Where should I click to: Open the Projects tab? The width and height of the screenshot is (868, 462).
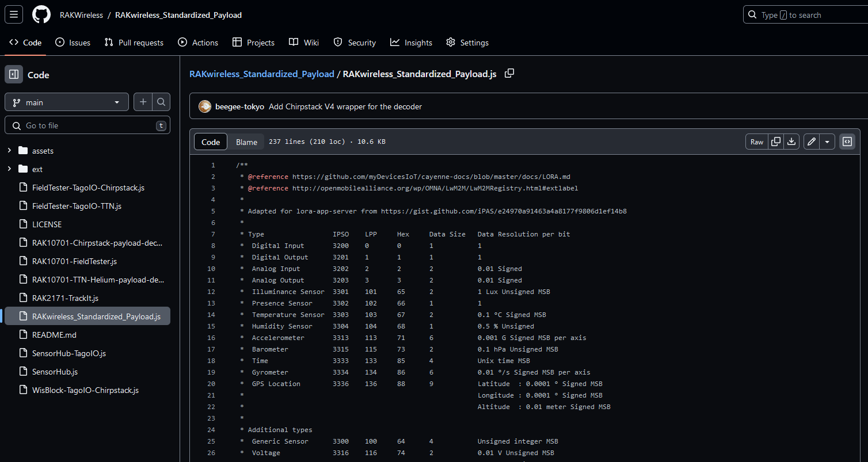pyautogui.click(x=253, y=43)
